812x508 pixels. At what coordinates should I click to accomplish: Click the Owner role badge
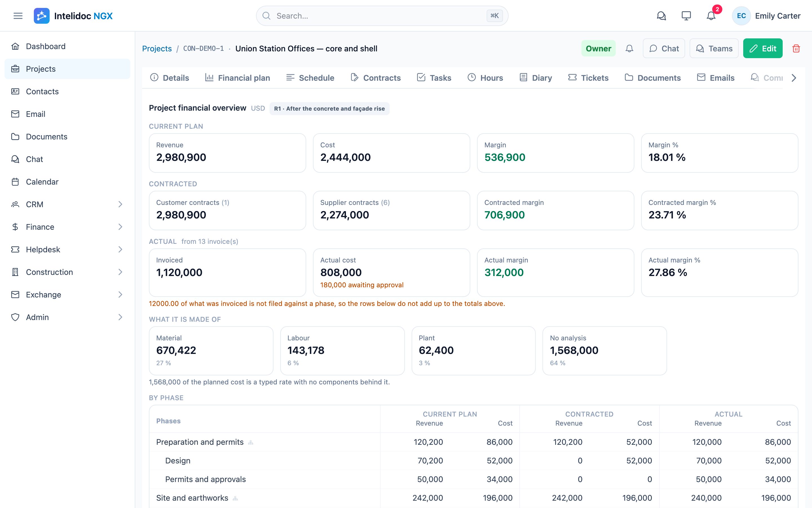[598, 49]
